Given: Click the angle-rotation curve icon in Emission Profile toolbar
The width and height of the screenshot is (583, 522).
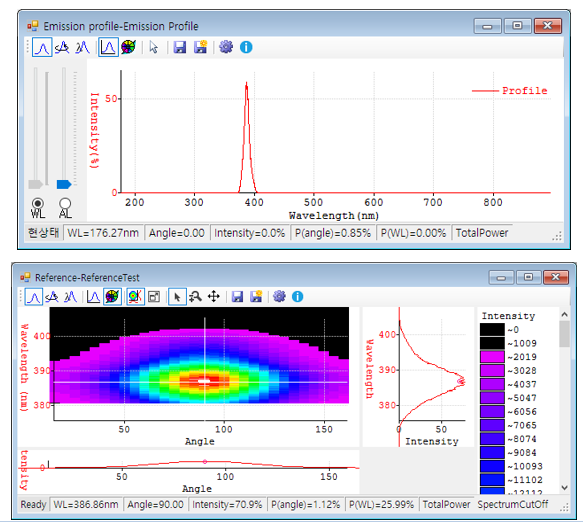Looking at the screenshot, I should tap(62, 47).
